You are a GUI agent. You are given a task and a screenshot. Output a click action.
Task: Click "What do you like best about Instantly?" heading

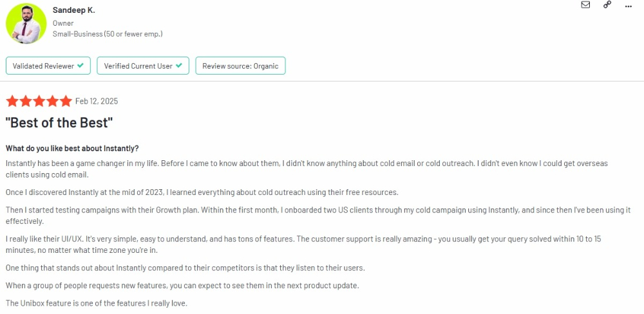click(x=72, y=148)
